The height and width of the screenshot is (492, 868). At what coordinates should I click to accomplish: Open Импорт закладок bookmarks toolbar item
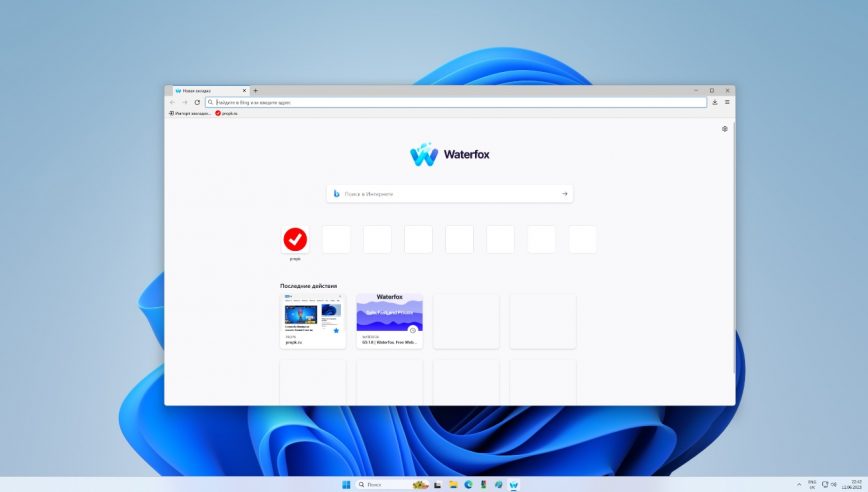189,113
